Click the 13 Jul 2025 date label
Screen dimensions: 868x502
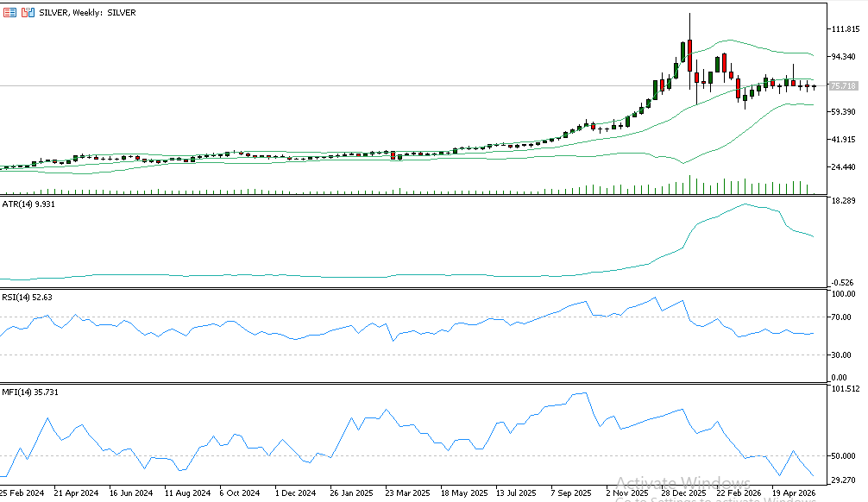516,493
